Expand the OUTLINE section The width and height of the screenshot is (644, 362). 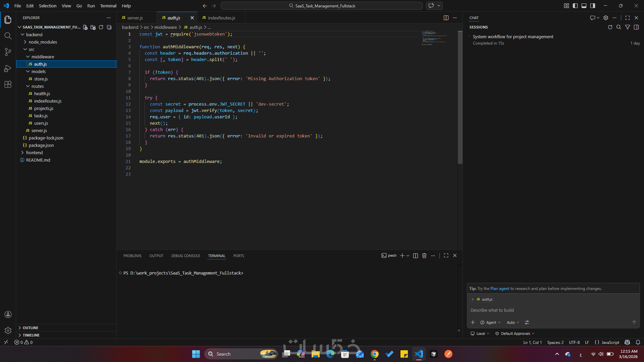pos(31,328)
